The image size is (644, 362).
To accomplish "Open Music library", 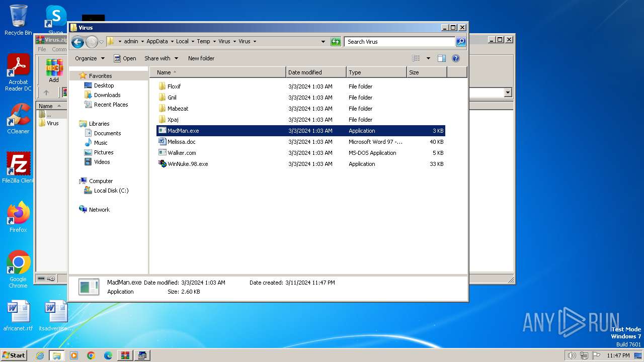I will coord(101,143).
